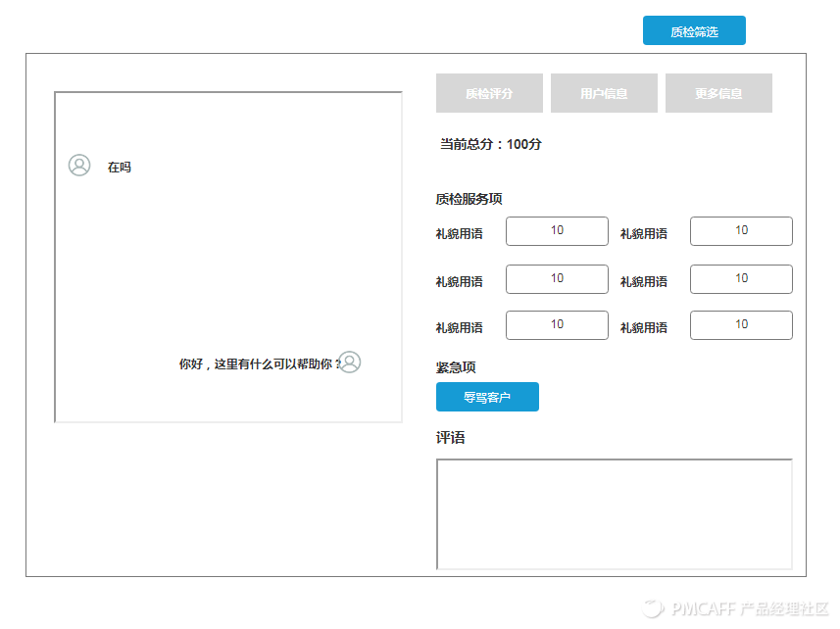The width and height of the screenshot is (840, 629).
Task: Open the 质检筛选 filter button
Action: pyautogui.click(x=694, y=31)
